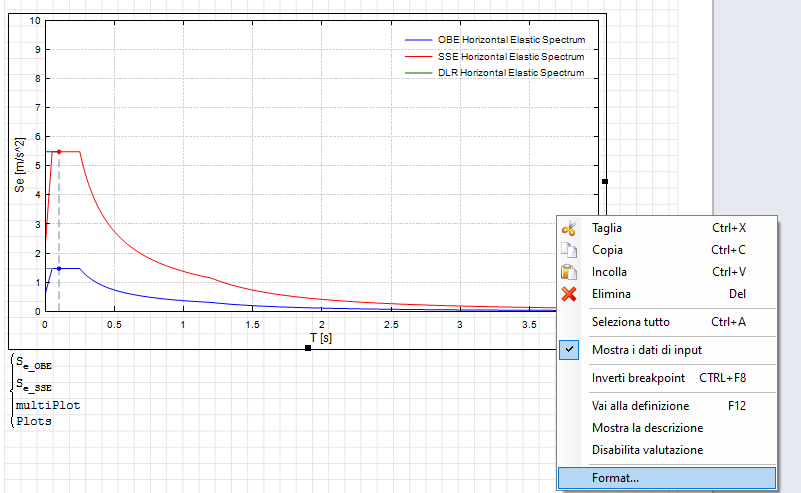Toggle the Mostra i dati di input checkmark
Viewport: 801px width, 493px height.
569,349
